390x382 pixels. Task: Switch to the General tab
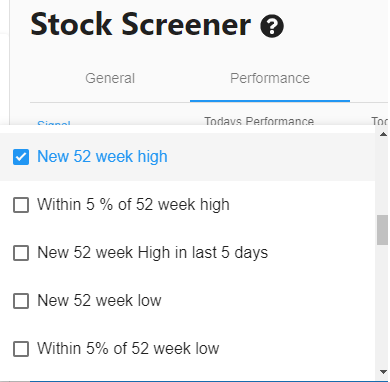click(x=110, y=78)
